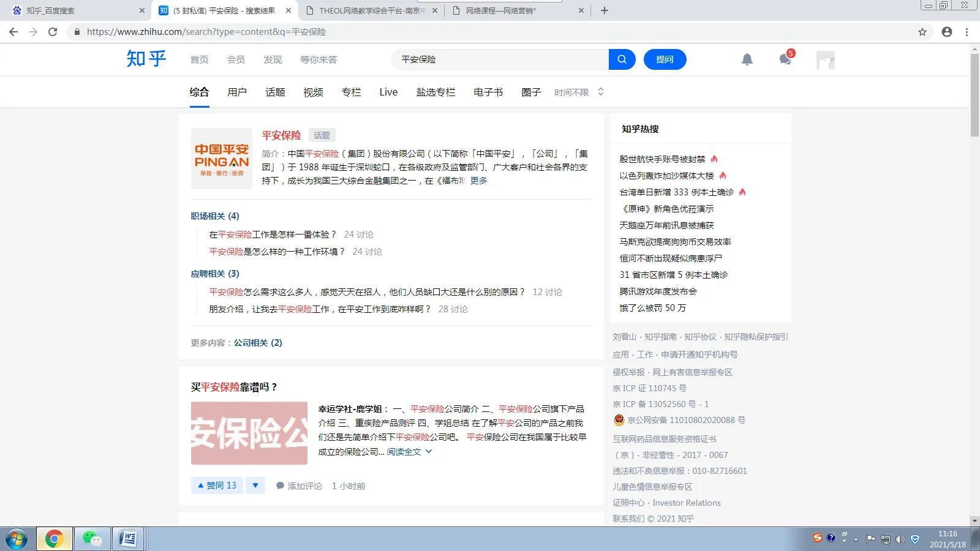Click the network tray icon
The height and width of the screenshot is (551, 980).
885,539
